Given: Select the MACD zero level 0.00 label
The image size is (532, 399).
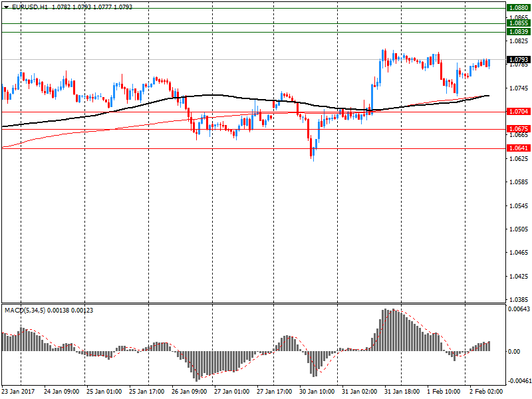Looking at the screenshot, I should [x=514, y=352].
